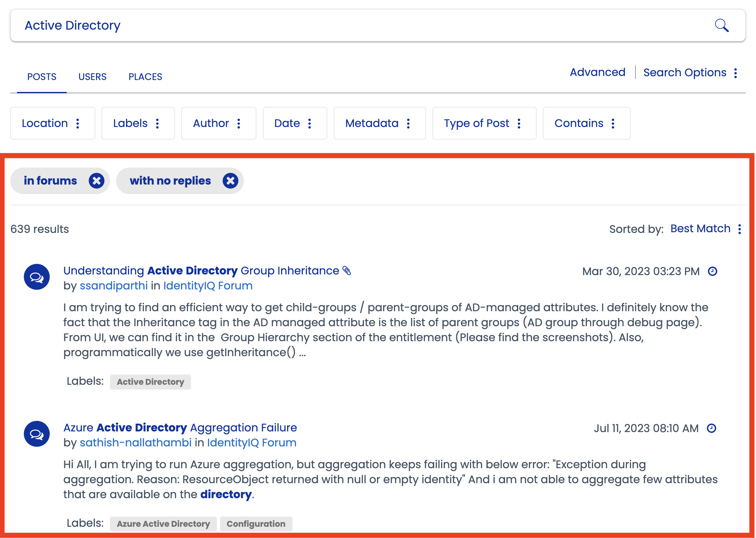Screen dimensions: 756x538
Task: Click the clock icon next to Jul 11, 2023
Action: pos(712,428)
